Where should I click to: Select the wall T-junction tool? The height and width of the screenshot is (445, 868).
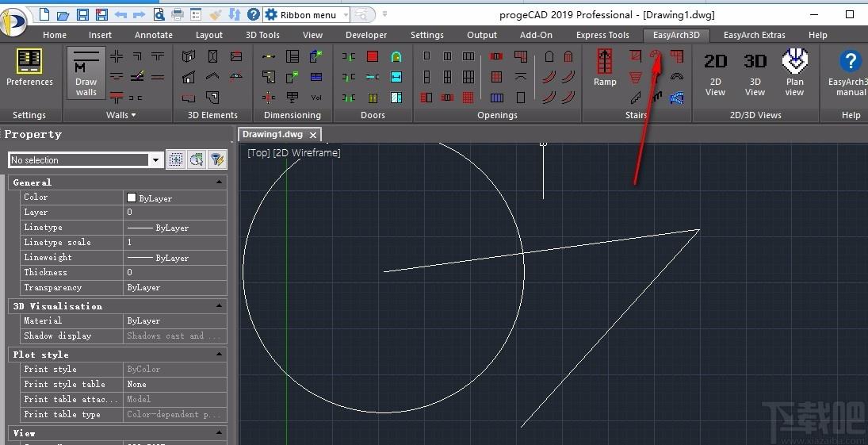click(x=158, y=56)
